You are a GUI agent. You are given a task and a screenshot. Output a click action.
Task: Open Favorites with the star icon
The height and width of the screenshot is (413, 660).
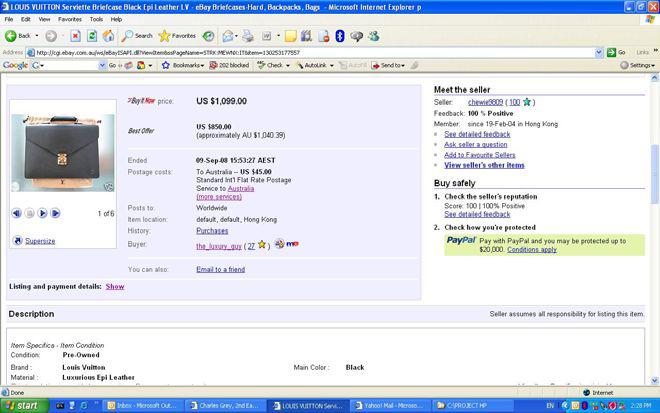(177, 36)
